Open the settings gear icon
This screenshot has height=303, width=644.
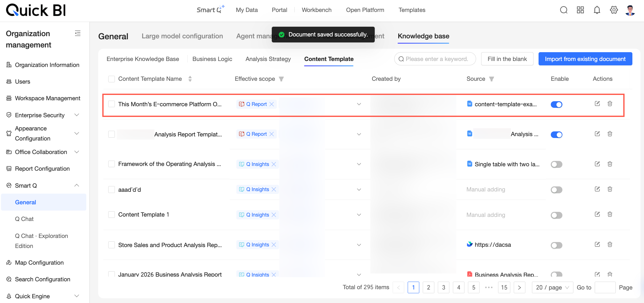pos(614,10)
